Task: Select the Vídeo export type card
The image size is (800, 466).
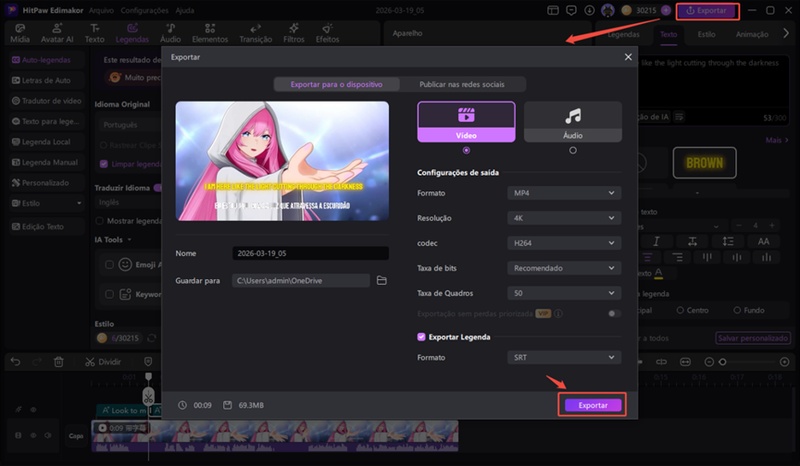Action: [466, 121]
